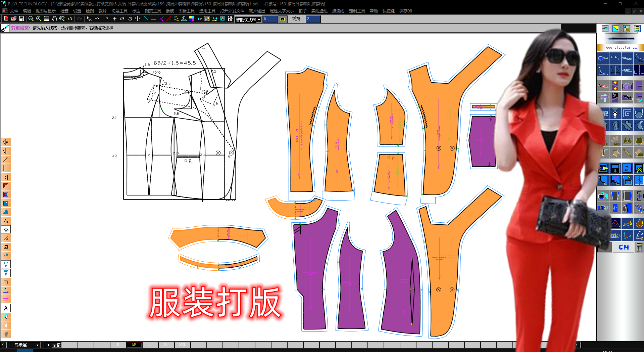Toggle 全部 to show all sizes
Viewport: 644px width, 352px height.
pyautogui.click(x=56, y=345)
